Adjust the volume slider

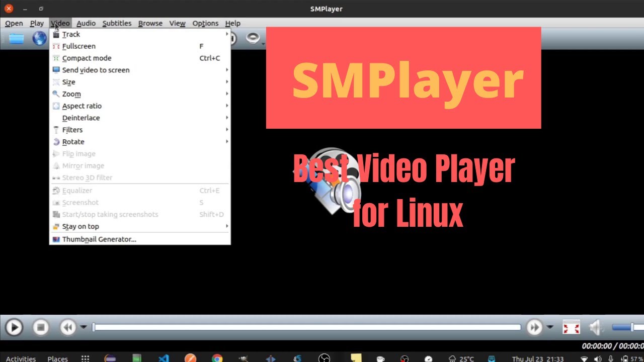tap(627, 327)
